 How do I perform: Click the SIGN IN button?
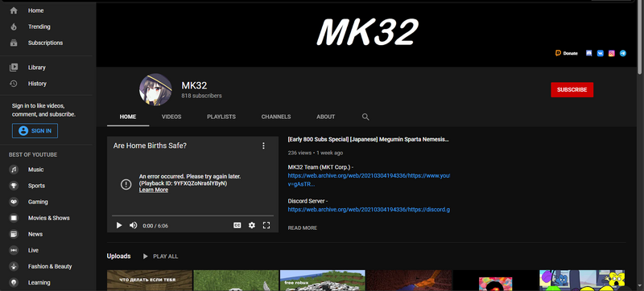click(x=35, y=131)
